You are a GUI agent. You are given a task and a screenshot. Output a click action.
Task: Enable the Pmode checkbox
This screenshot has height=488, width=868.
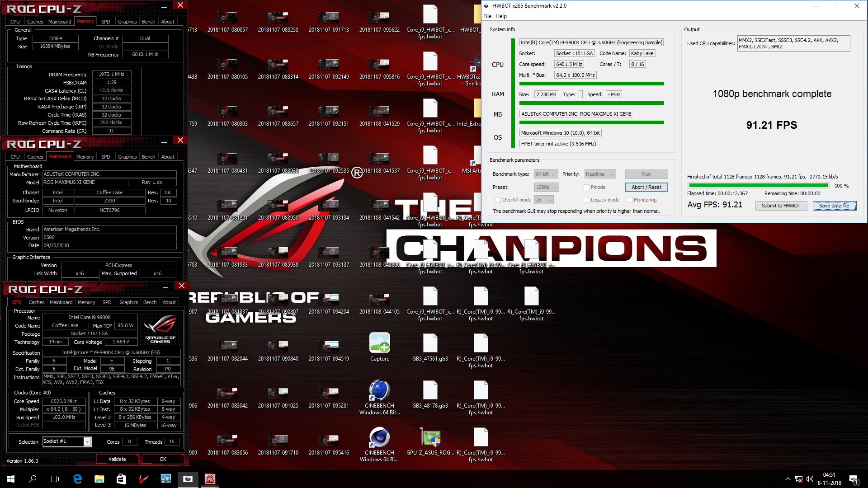pos(586,187)
